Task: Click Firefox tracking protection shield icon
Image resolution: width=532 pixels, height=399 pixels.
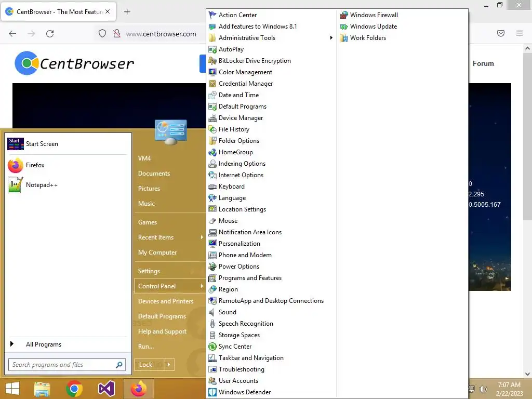Action: pyautogui.click(x=102, y=34)
